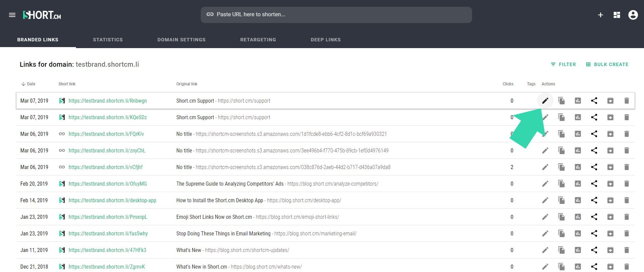Viewport: 644px width, 272px height.
Task: Share the OfuyMG short link
Action: pyautogui.click(x=594, y=184)
